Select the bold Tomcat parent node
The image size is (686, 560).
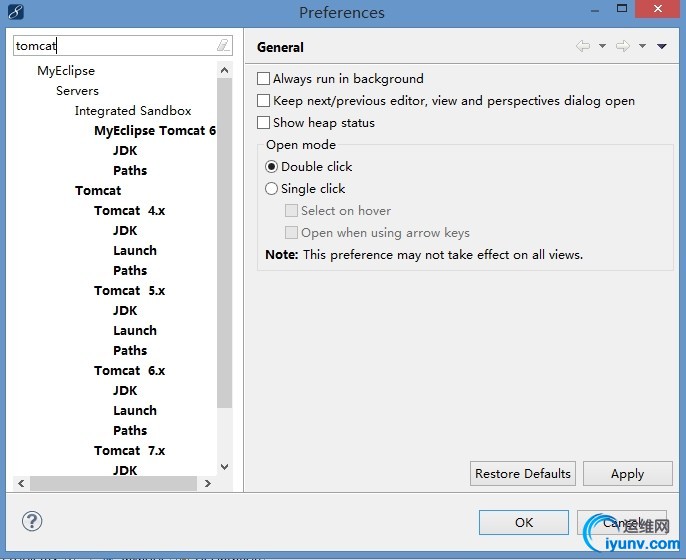click(98, 191)
